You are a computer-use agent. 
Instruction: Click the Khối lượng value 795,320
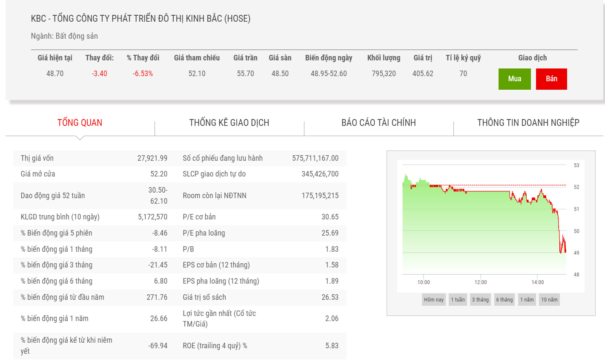pyautogui.click(x=384, y=74)
